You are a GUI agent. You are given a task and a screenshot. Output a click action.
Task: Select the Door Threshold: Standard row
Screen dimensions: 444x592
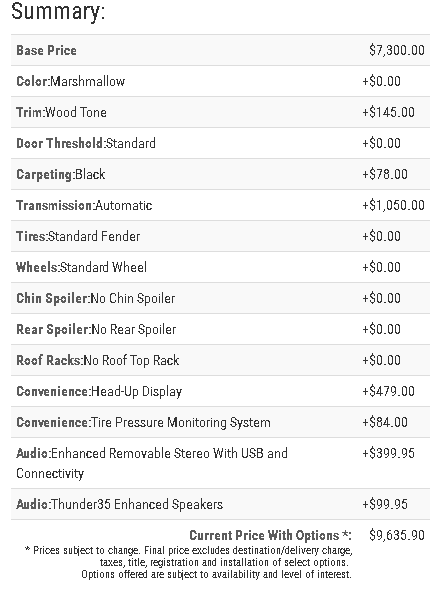[220, 143]
